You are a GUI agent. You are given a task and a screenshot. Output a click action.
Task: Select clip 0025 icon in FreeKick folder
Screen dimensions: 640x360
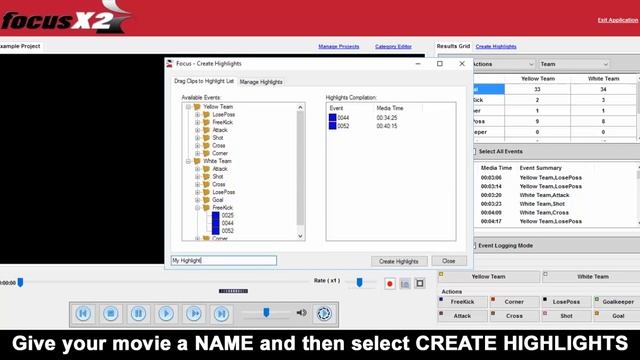tap(216, 215)
